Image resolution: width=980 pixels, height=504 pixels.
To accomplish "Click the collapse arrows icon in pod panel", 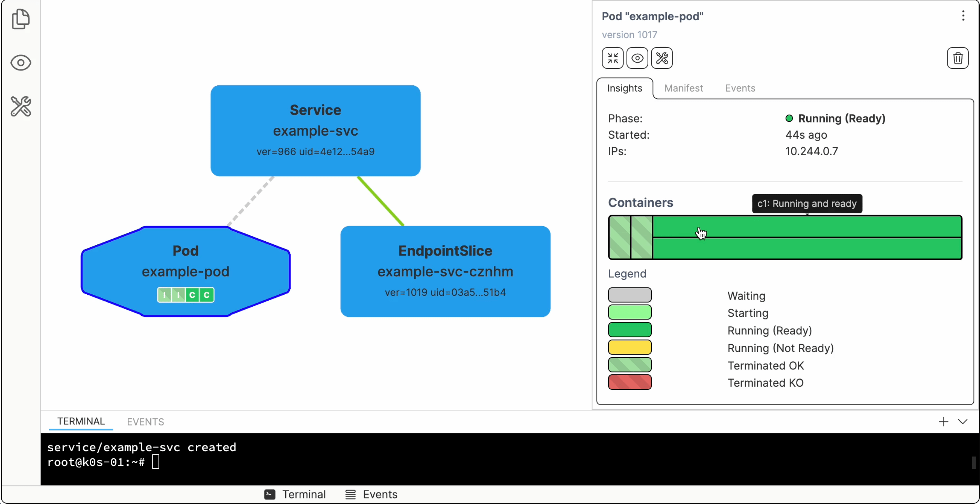I will pos(612,58).
